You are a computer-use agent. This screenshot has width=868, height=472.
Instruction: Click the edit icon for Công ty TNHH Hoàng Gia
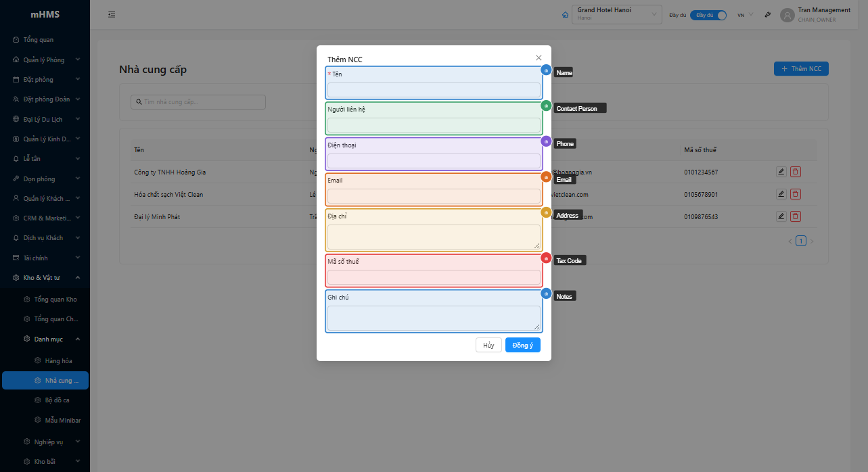pyautogui.click(x=781, y=172)
